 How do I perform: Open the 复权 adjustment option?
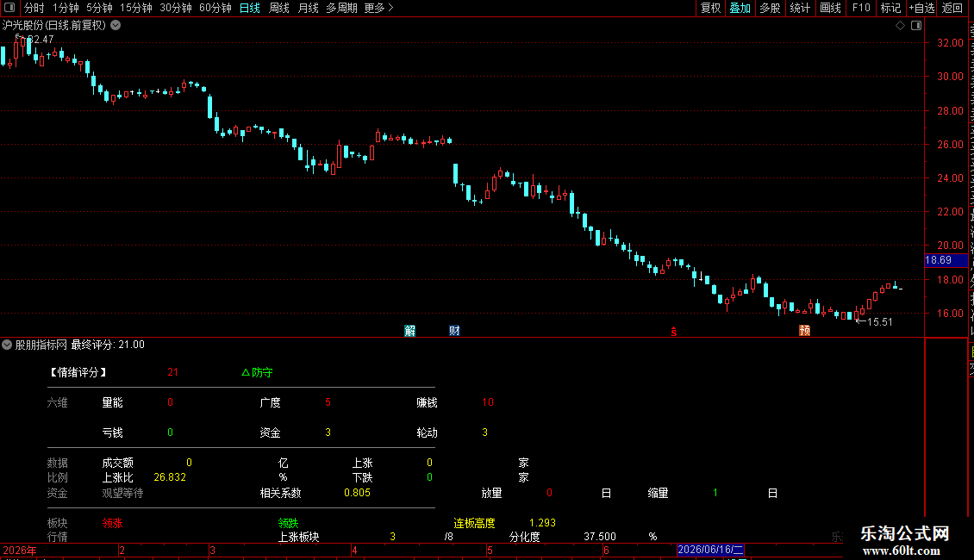click(710, 8)
